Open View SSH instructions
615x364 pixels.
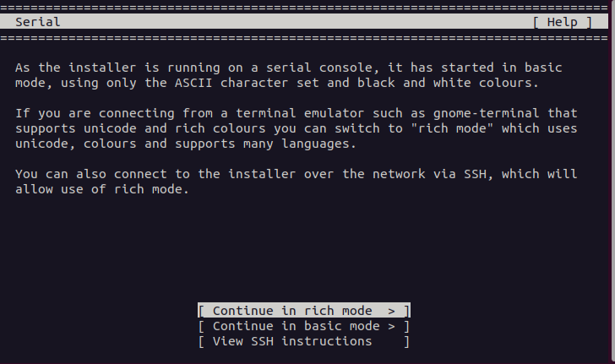pos(292,341)
